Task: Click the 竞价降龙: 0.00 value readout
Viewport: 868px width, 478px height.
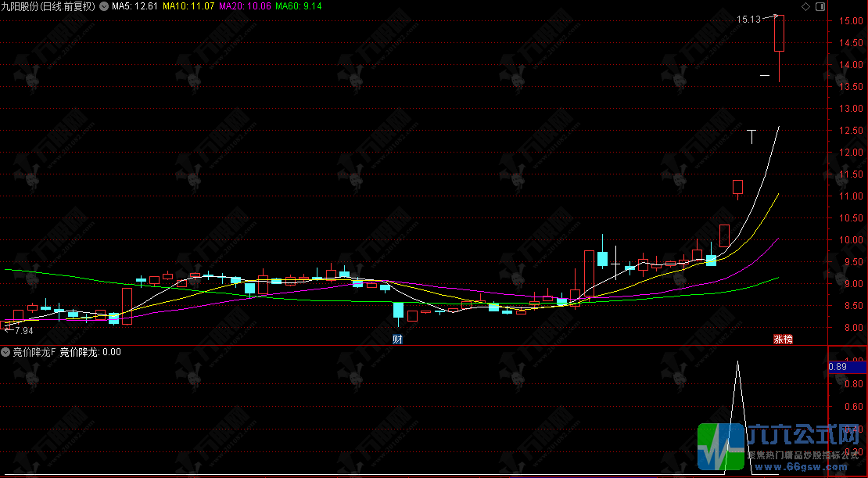Action: (90, 352)
